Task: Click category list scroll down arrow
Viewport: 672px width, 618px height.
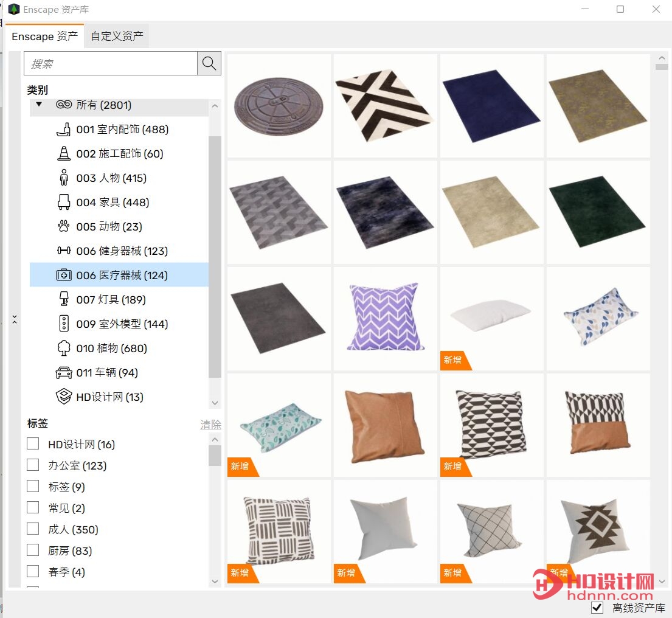Action: (x=215, y=403)
